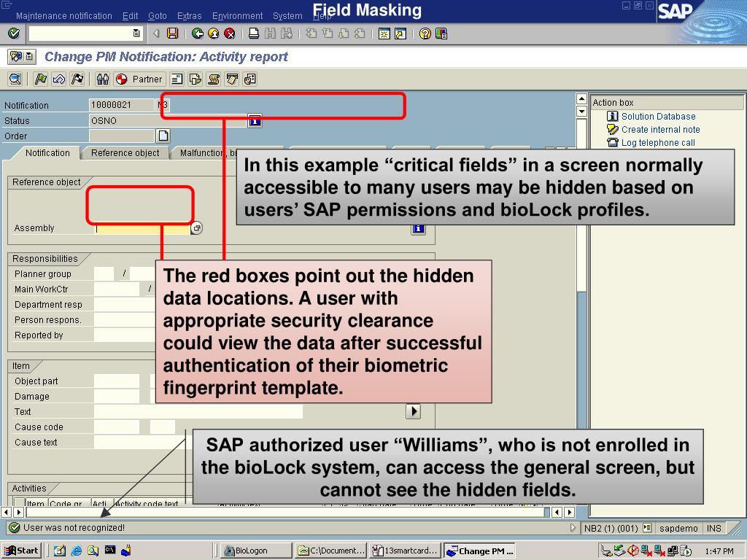Click the Partner button
The width and height of the screenshot is (747, 560).
click(x=139, y=79)
